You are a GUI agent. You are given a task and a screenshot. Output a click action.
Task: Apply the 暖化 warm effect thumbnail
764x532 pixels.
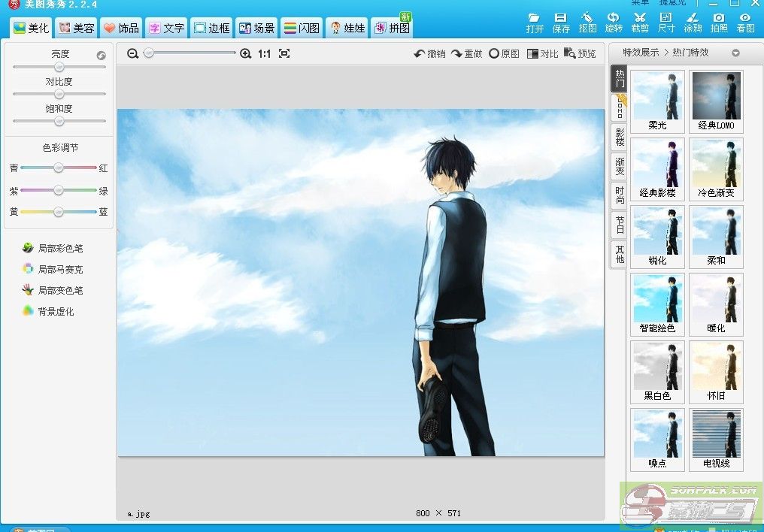[716, 304]
